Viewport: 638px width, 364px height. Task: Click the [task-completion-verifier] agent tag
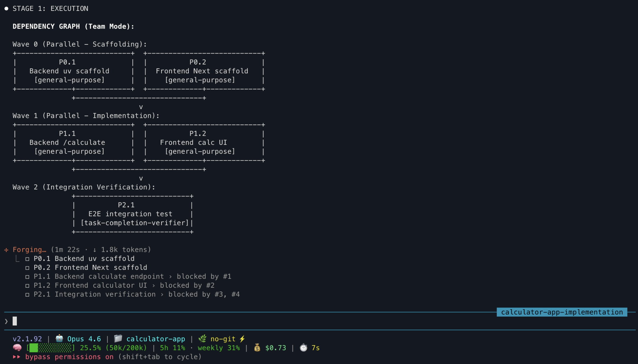(x=135, y=223)
